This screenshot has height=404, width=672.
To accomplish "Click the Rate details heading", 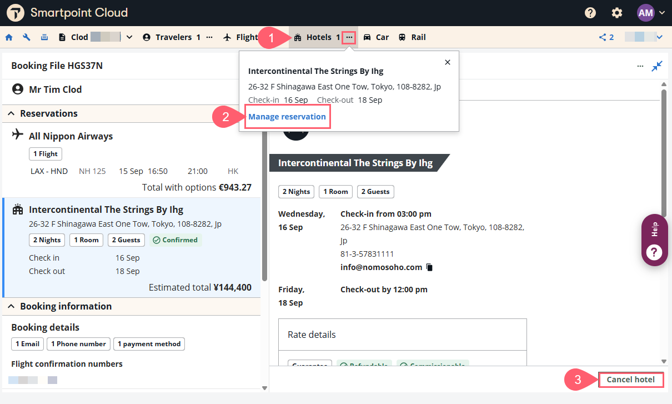I will tap(312, 335).
